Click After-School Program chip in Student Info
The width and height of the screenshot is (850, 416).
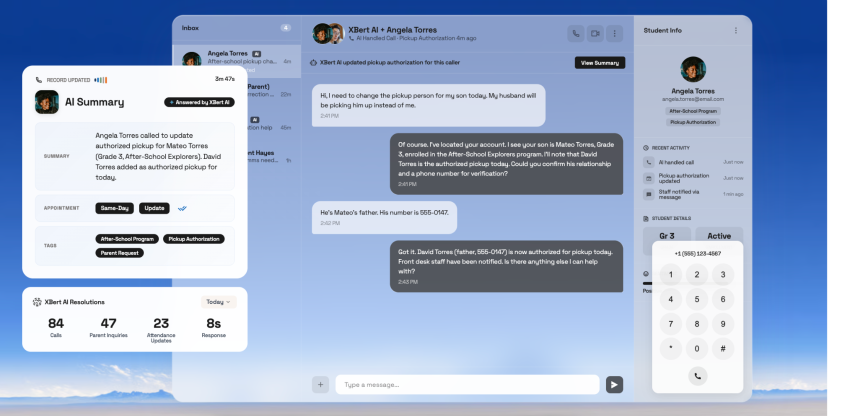pyautogui.click(x=693, y=111)
